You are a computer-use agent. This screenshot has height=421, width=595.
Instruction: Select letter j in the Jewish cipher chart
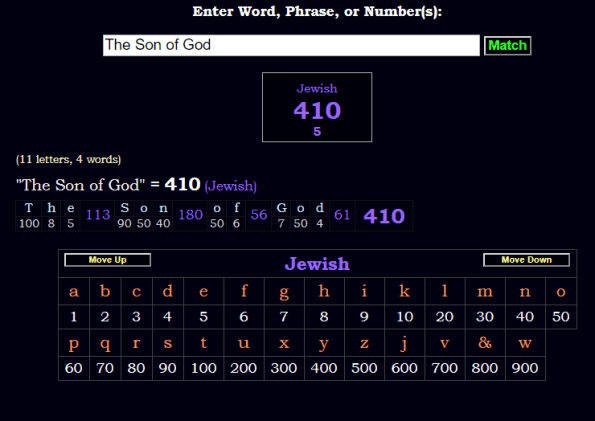click(405, 343)
